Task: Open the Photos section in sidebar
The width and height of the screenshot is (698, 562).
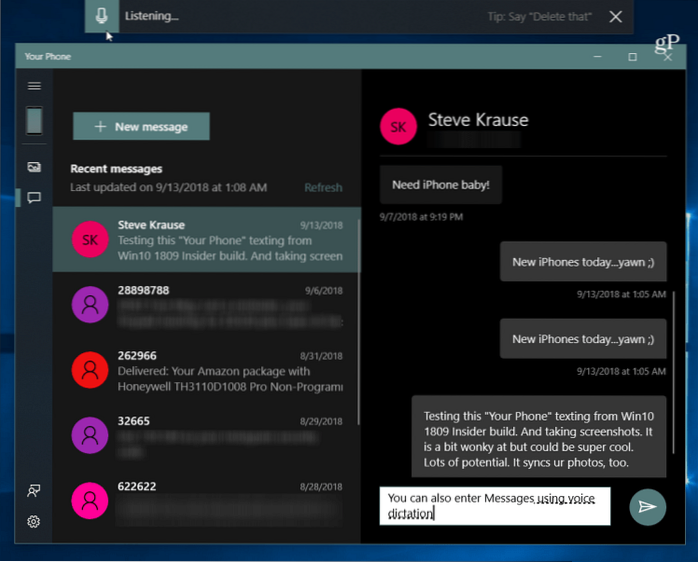Action: click(34, 167)
